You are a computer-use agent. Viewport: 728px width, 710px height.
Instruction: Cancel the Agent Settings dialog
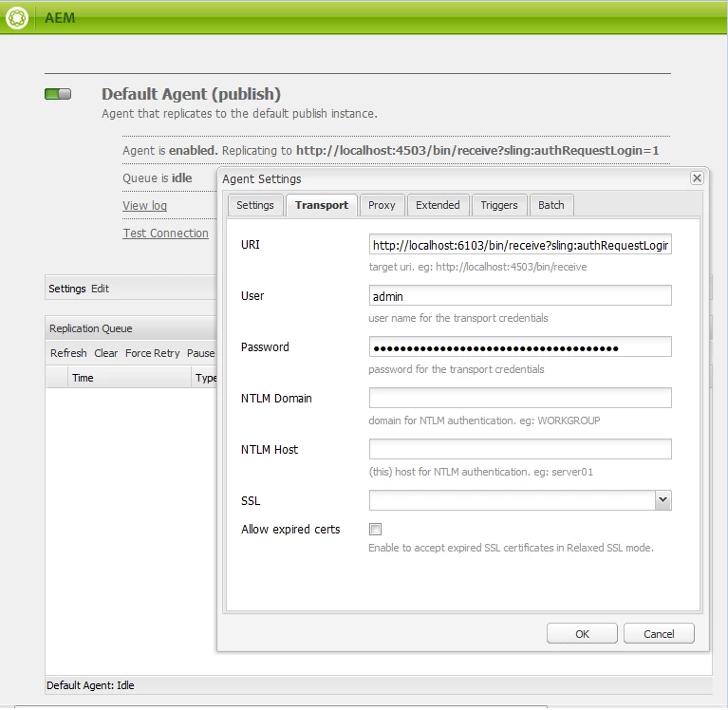click(659, 634)
